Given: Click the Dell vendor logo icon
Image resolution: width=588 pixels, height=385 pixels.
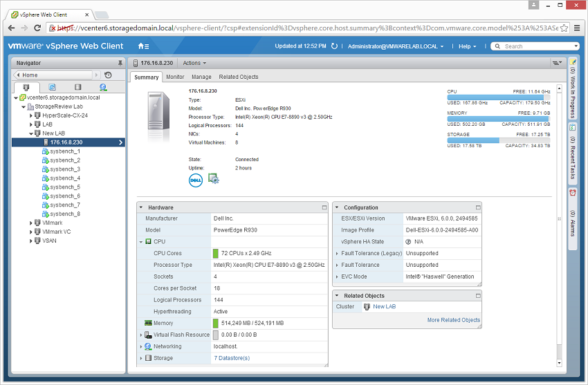Looking at the screenshot, I should (x=195, y=180).
